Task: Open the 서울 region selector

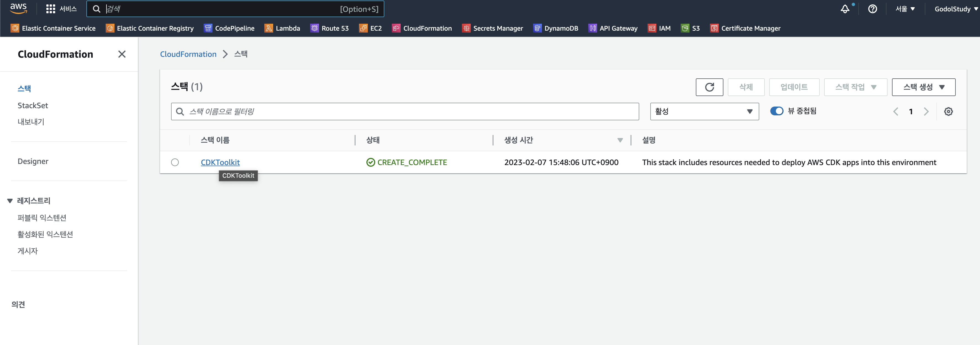Action: (905, 9)
